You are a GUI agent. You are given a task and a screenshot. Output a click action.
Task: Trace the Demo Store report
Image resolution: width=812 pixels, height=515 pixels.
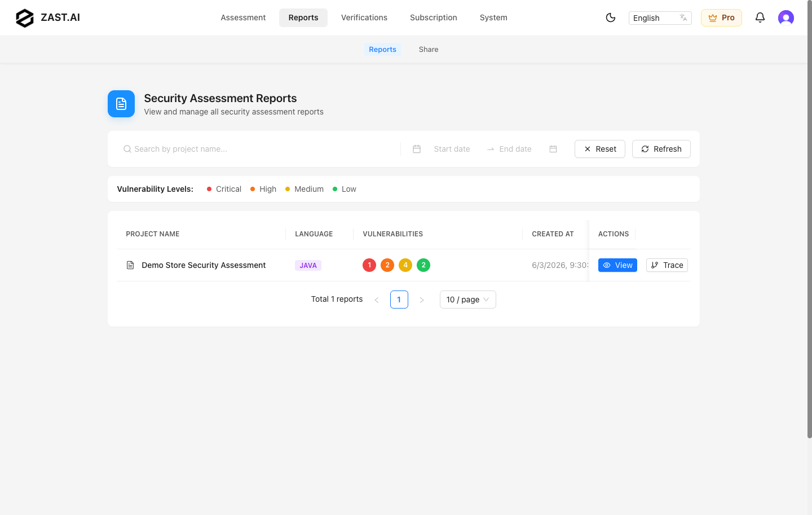pyautogui.click(x=667, y=265)
